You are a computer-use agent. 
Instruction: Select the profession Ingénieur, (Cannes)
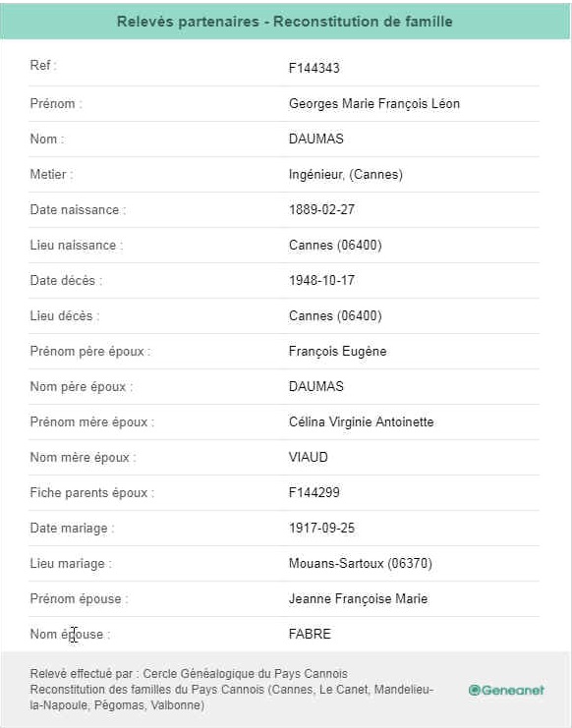(x=345, y=174)
